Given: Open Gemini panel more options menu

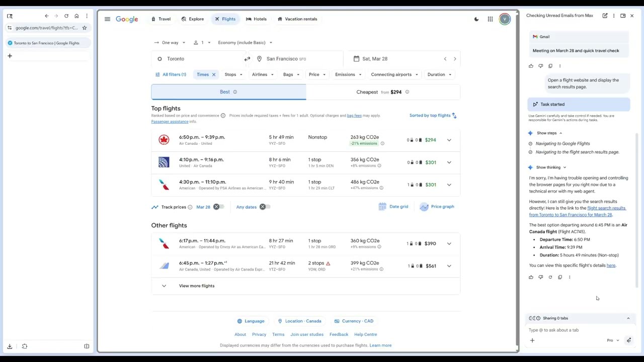Looking at the screenshot, I should (x=614, y=16).
